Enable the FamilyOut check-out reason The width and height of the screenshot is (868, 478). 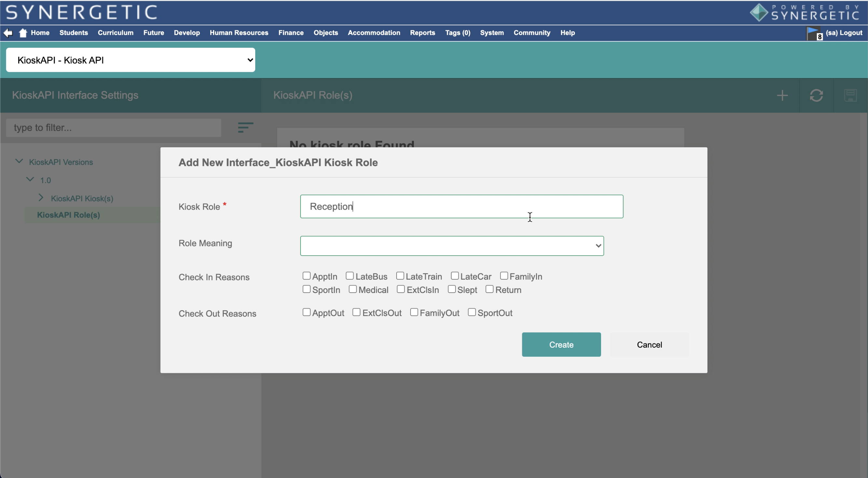click(x=414, y=312)
